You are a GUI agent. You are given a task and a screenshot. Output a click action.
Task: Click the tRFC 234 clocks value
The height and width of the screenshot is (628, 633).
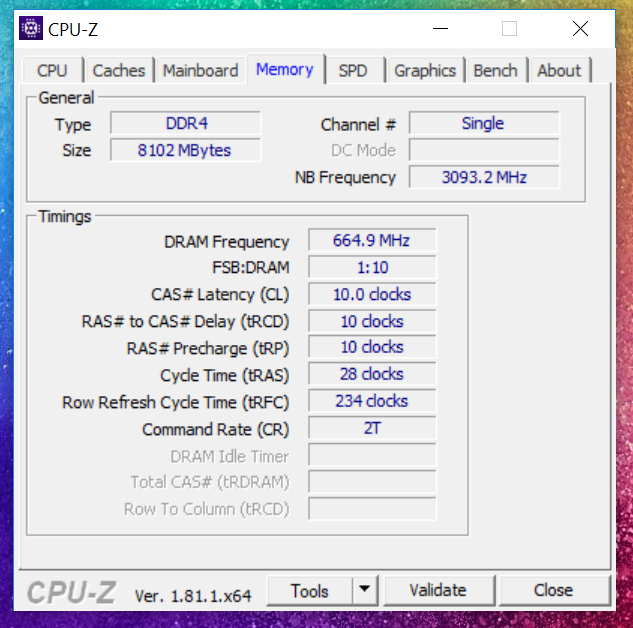click(x=372, y=401)
